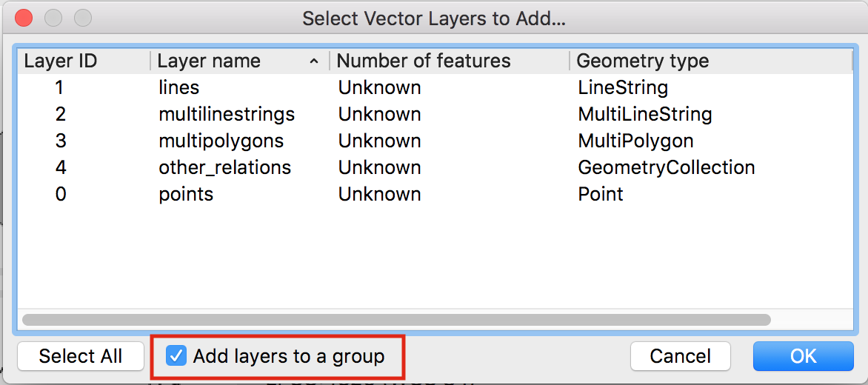
Task: Click the Select All button
Action: (80, 356)
